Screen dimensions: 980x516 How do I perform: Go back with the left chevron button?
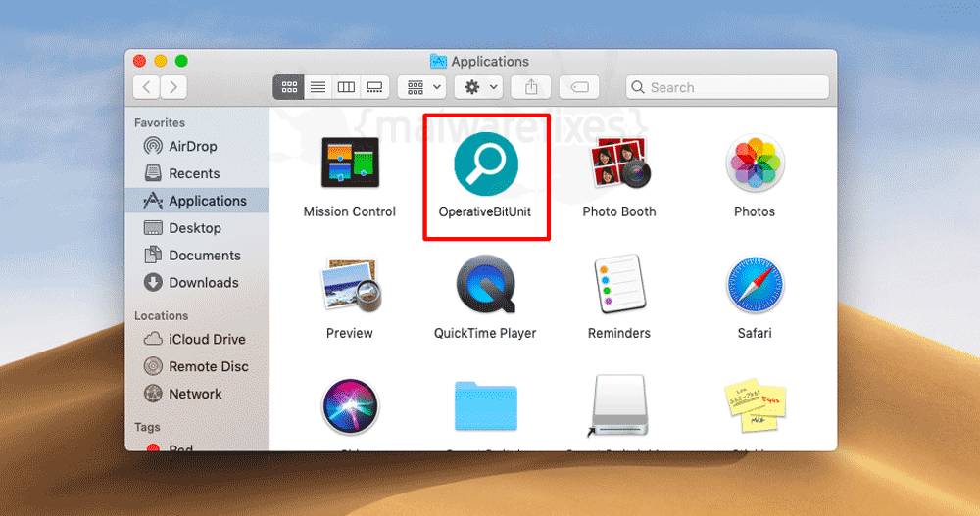[146, 87]
